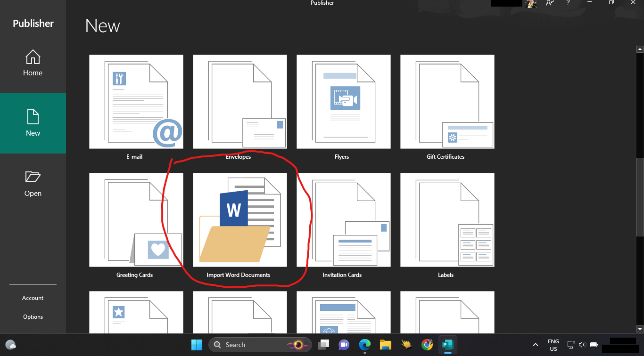
Task: Restore down the Publisher window
Action: 611,3
